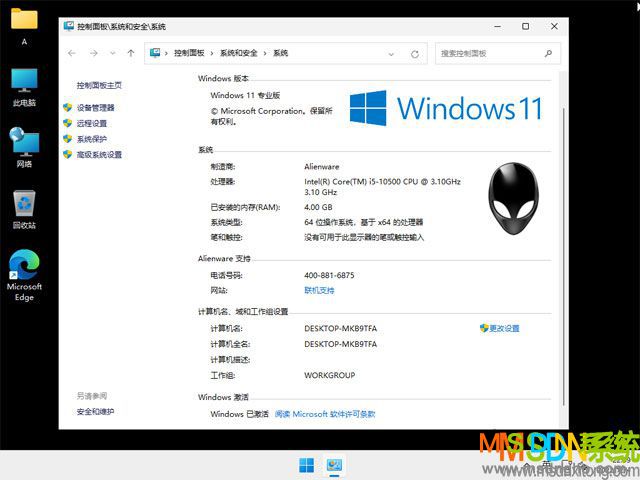Select 系统 in the breadcrumb path
The height and width of the screenshot is (480, 640).
280,53
